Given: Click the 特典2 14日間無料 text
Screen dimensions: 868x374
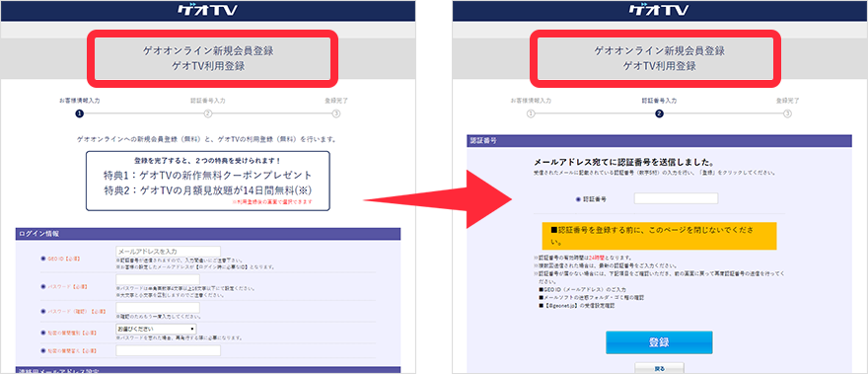Looking at the screenshot, I should 207,190.
